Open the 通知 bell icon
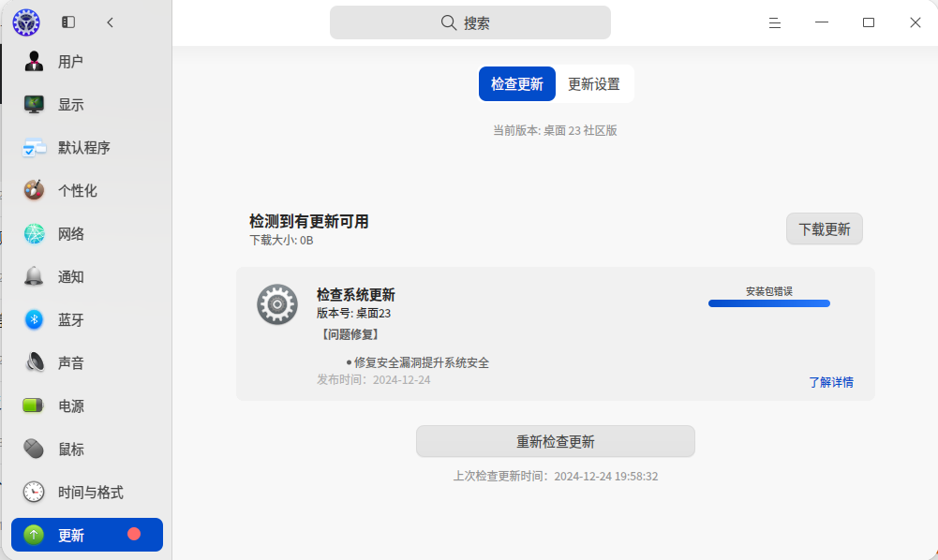 (x=34, y=276)
